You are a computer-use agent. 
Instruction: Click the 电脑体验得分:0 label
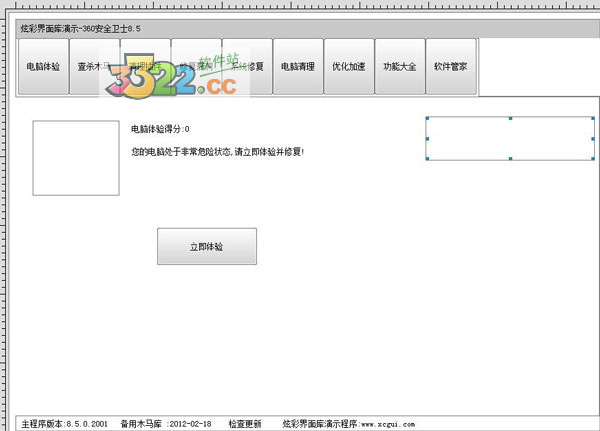(x=160, y=129)
